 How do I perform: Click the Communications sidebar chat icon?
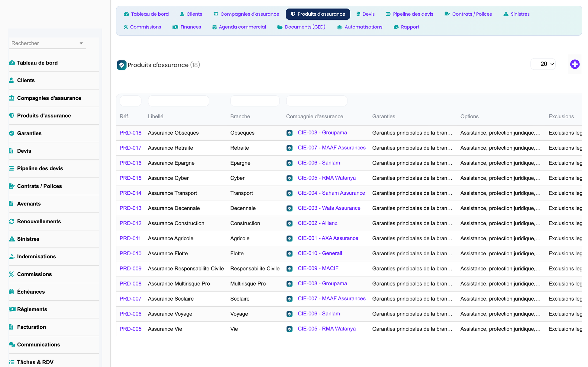(12, 344)
